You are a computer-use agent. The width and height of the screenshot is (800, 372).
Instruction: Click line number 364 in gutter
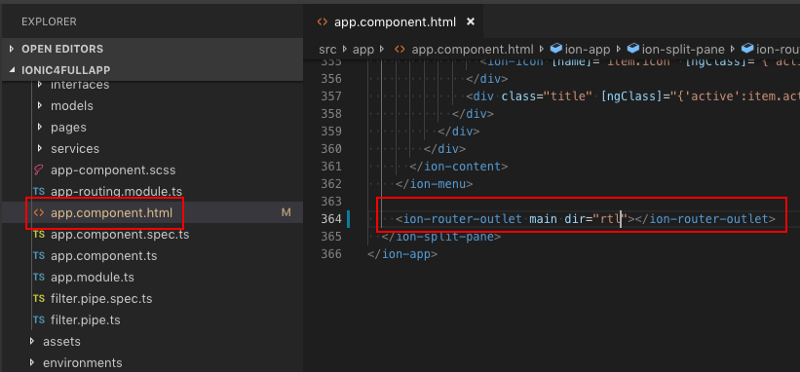(x=331, y=219)
